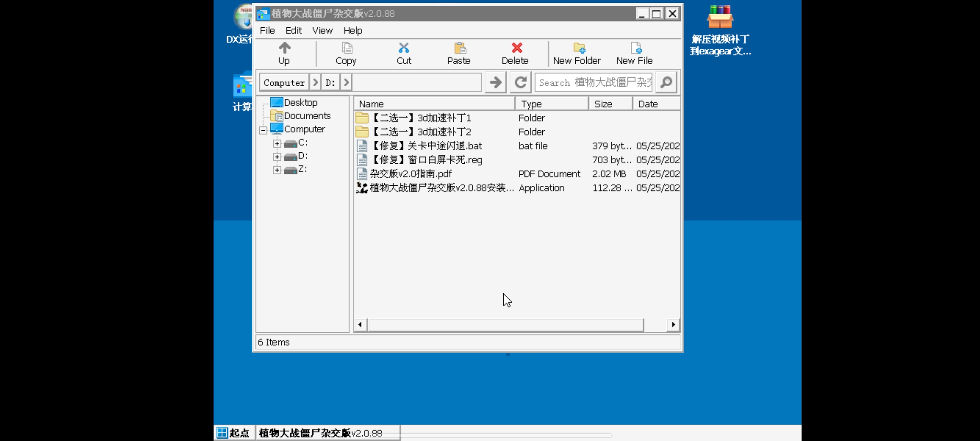Click the Copy toolbar icon
980x441 pixels.
click(x=347, y=48)
